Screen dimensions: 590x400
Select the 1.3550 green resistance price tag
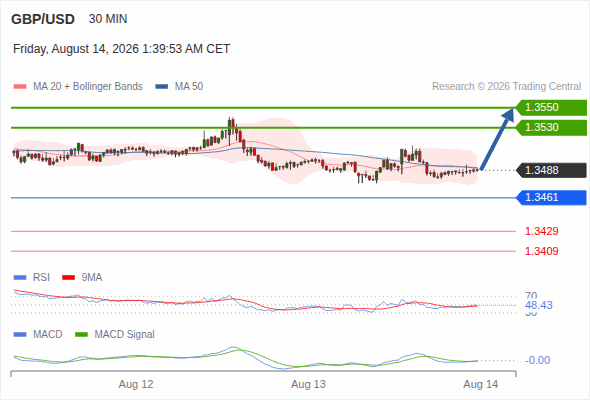551,108
